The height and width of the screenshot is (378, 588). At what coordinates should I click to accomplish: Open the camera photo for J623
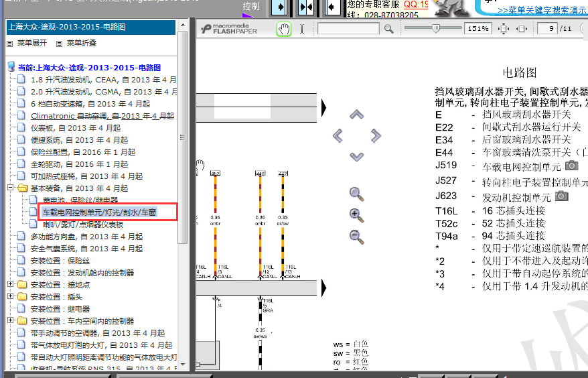point(561,196)
